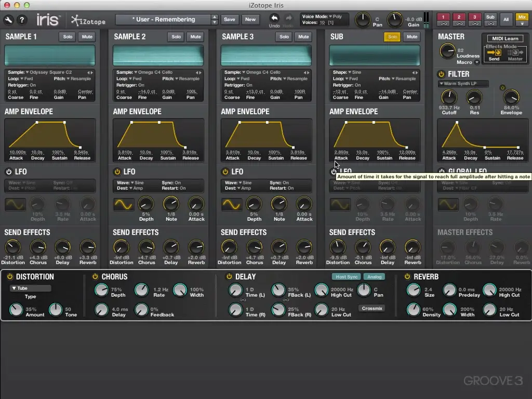Screen dimensions: 532x399
Task: Click the Save preset button
Action: pyautogui.click(x=229, y=19)
